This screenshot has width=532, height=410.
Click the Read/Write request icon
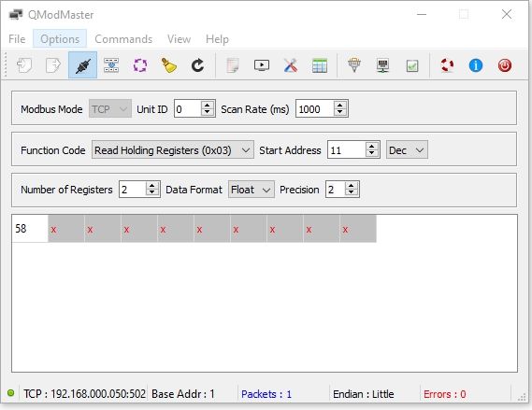click(111, 65)
